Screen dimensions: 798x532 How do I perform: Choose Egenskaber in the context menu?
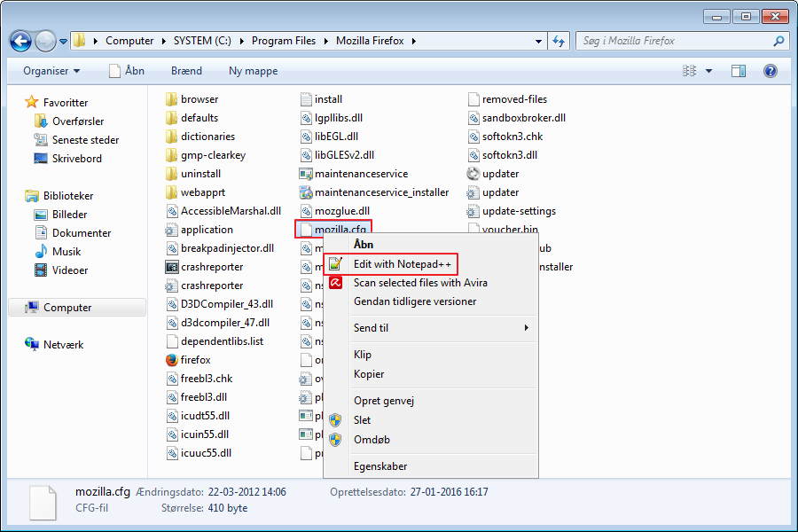click(431, 466)
